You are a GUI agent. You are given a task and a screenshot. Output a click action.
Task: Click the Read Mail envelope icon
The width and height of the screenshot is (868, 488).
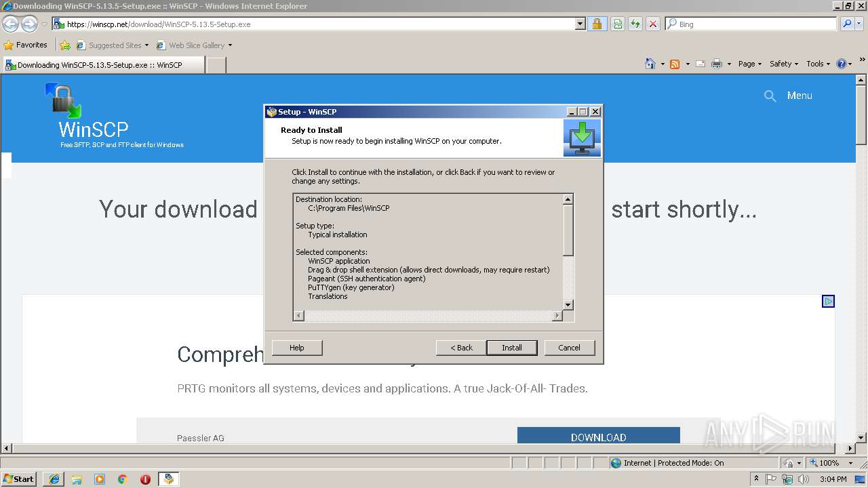point(700,64)
